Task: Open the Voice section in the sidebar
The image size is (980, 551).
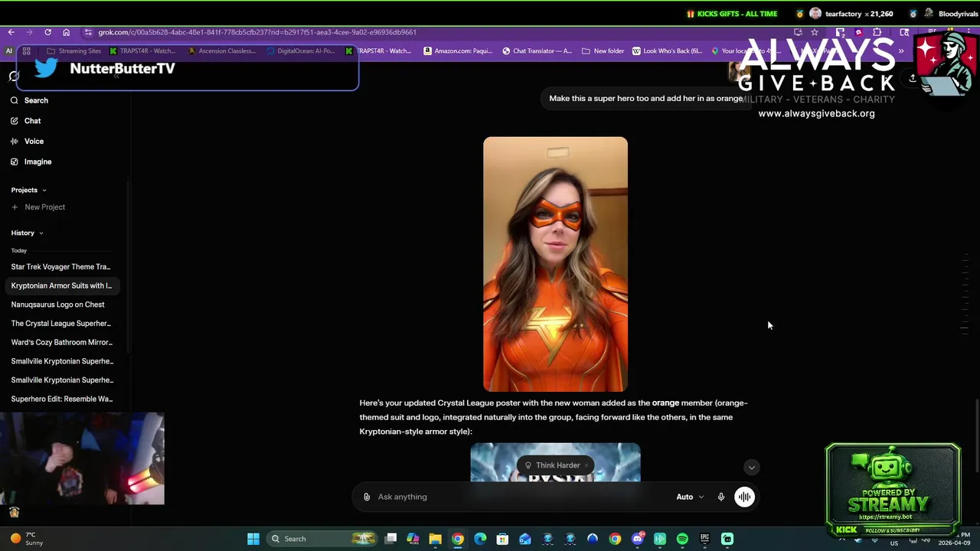Action: coord(28,142)
